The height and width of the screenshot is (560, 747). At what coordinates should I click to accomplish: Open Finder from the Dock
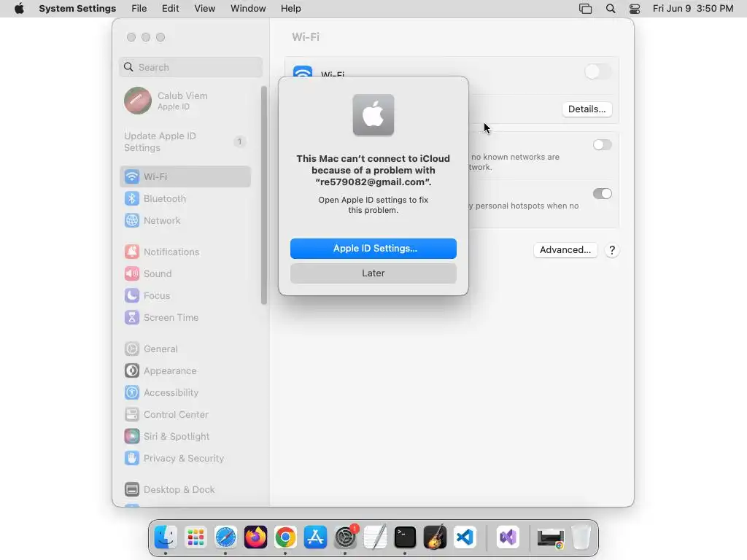coord(166,537)
